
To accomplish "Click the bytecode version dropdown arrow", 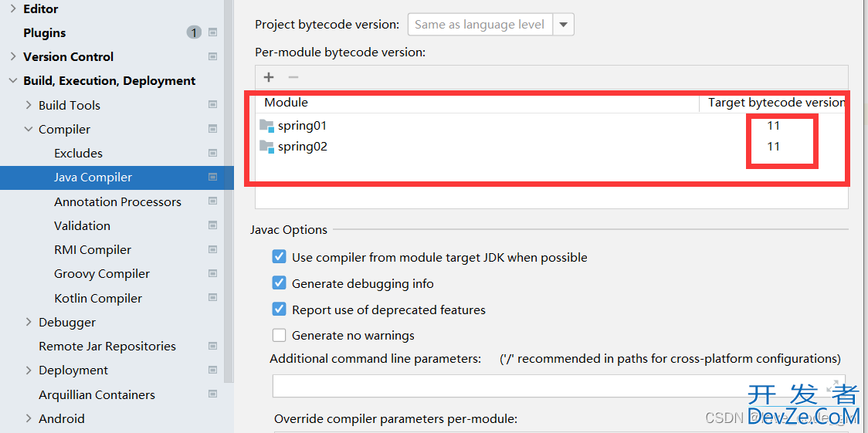I will (x=564, y=25).
